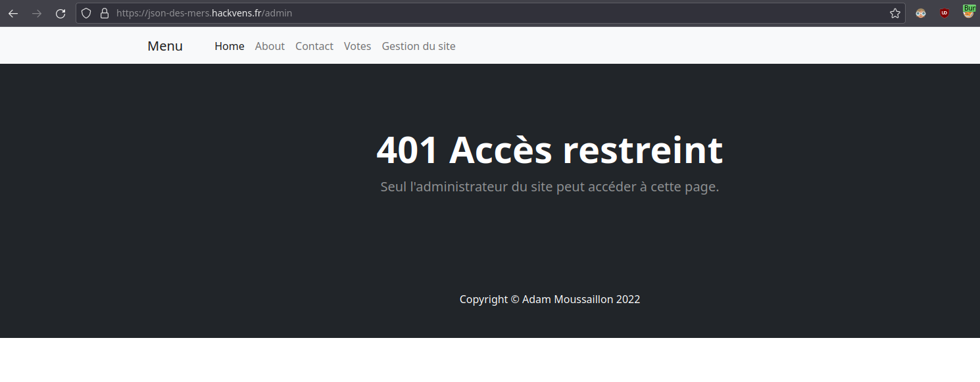The height and width of the screenshot is (382, 980).
Task: Click the empty white area below footer
Action: (490, 360)
